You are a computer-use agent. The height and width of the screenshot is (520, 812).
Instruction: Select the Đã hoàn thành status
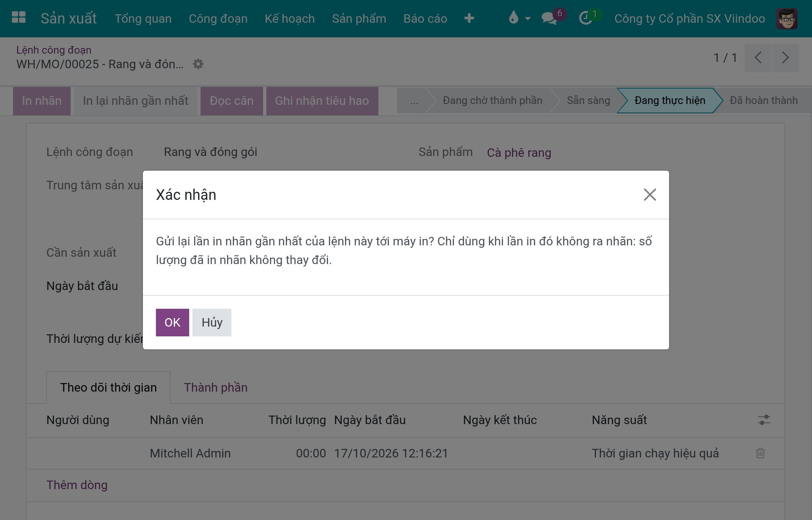764,100
